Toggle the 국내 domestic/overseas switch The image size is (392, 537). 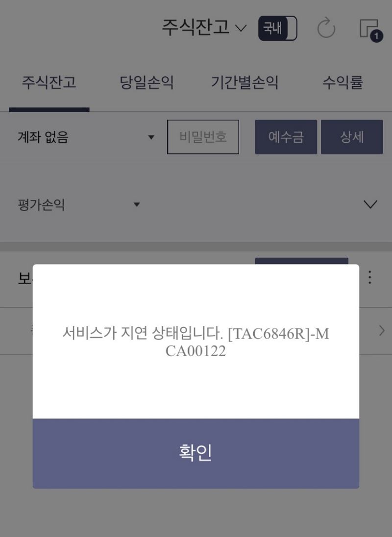pyautogui.click(x=278, y=28)
